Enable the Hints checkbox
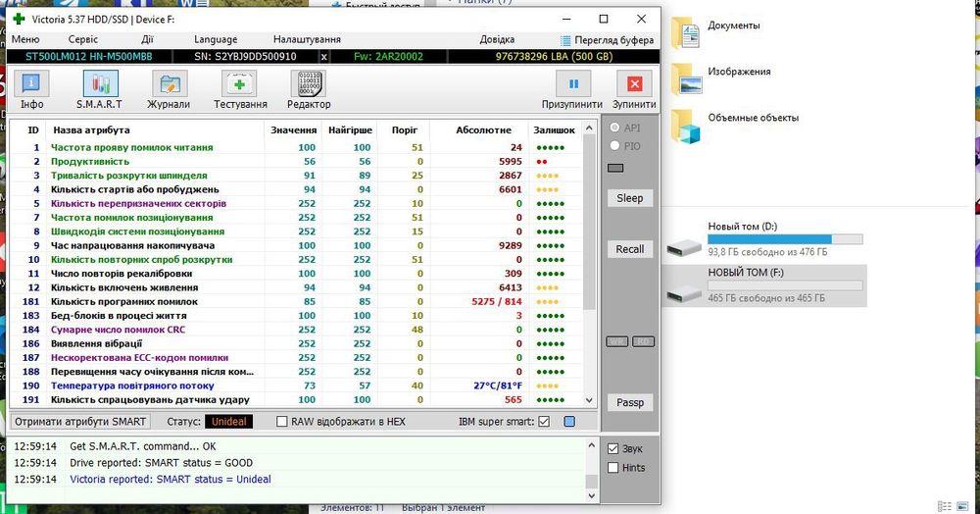Image resolution: width=980 pixels, height=514 pixels. pyautogui.click(x=613, y=468)
